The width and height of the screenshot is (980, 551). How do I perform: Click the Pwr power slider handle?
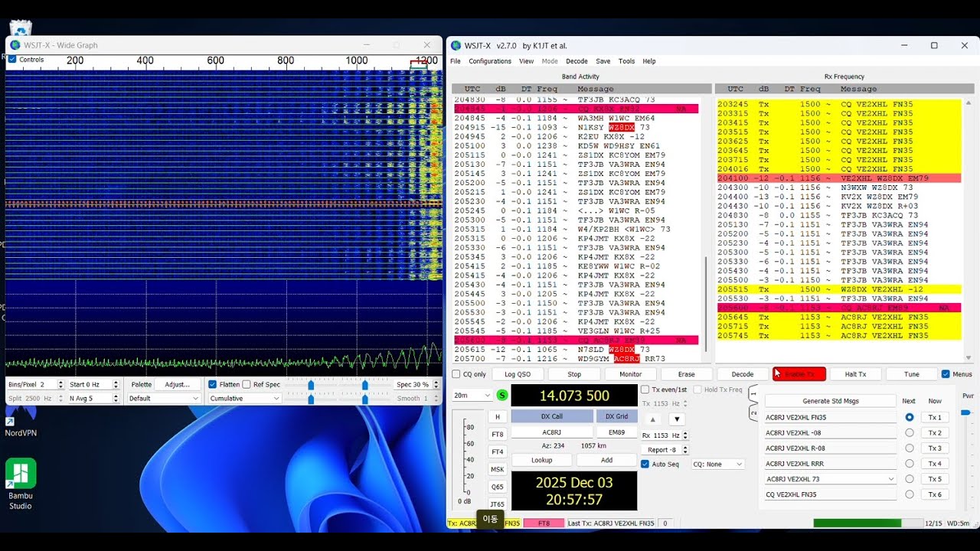(965, 412)
